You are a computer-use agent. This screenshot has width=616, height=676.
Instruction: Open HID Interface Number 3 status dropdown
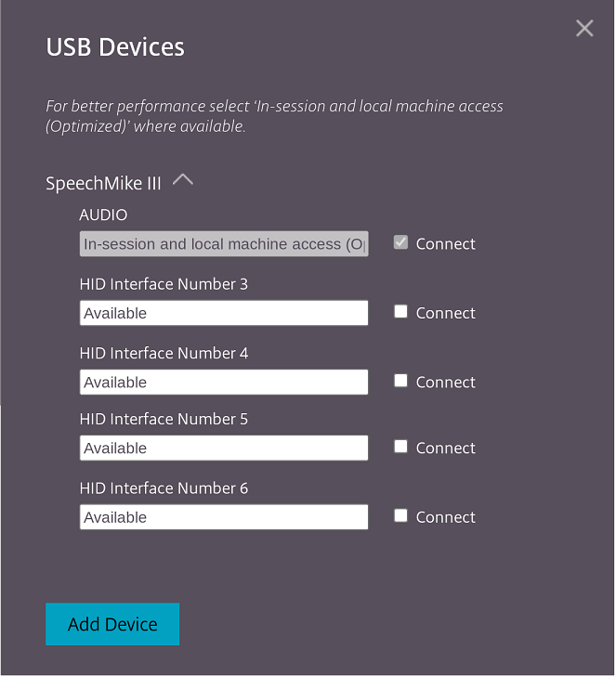(224, 313)
